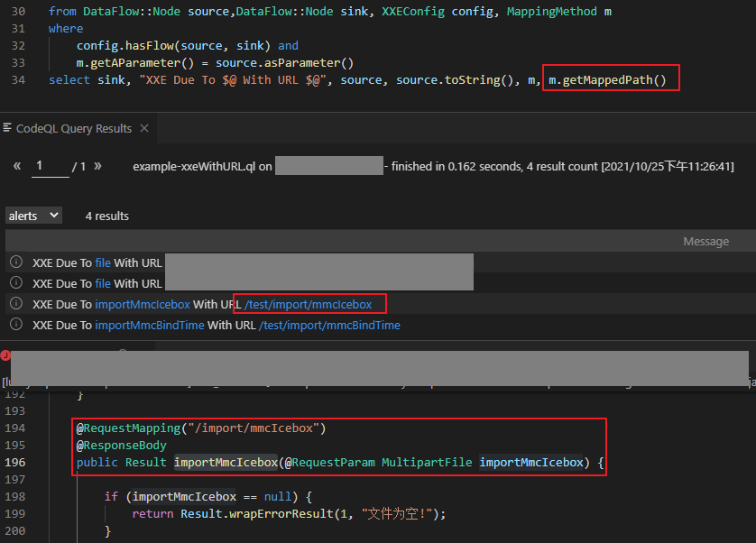
Task: Open the /test/import/mmcIcebox URL link
Action: tap(309, 304)
